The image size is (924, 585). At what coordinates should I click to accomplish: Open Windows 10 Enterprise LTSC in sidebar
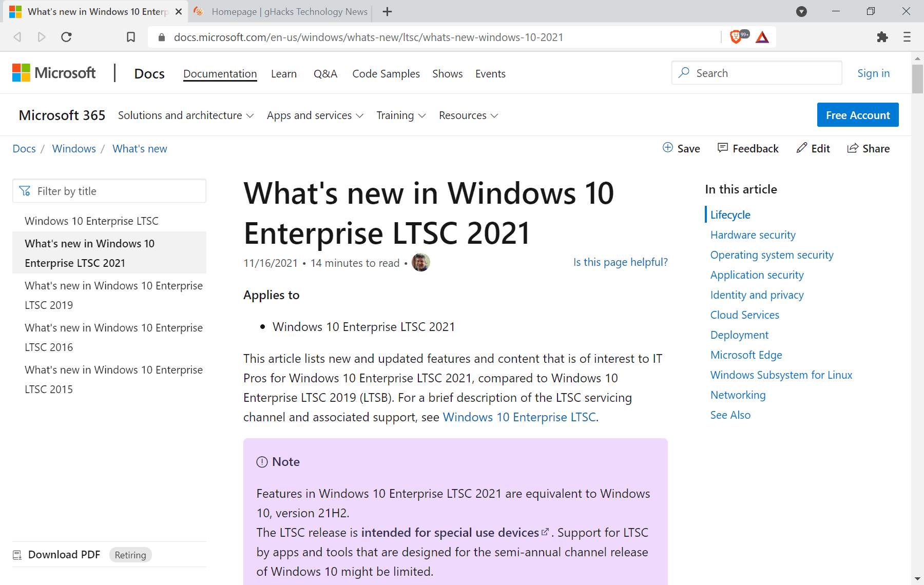coord(91,221)
